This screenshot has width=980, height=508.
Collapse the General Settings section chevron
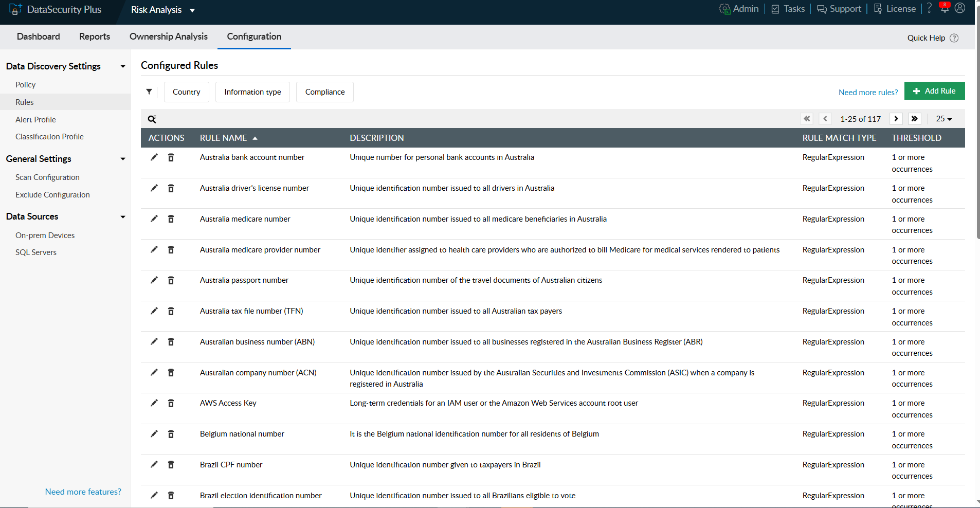[x=123, y=159]
